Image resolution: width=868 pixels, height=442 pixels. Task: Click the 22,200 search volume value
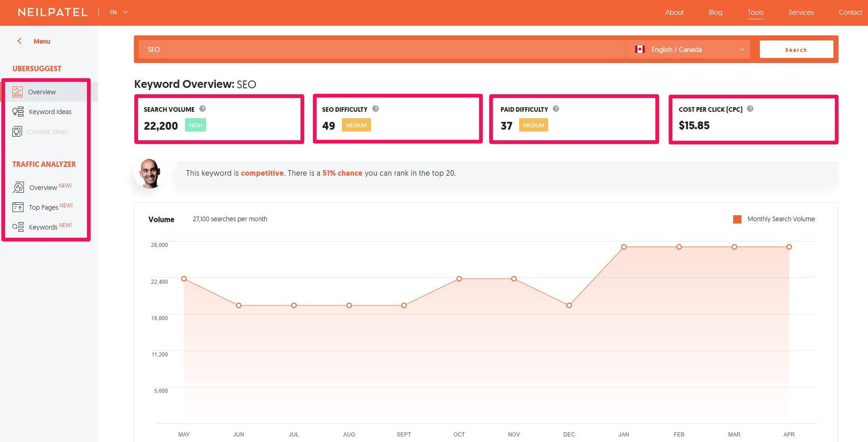point(161,126)
